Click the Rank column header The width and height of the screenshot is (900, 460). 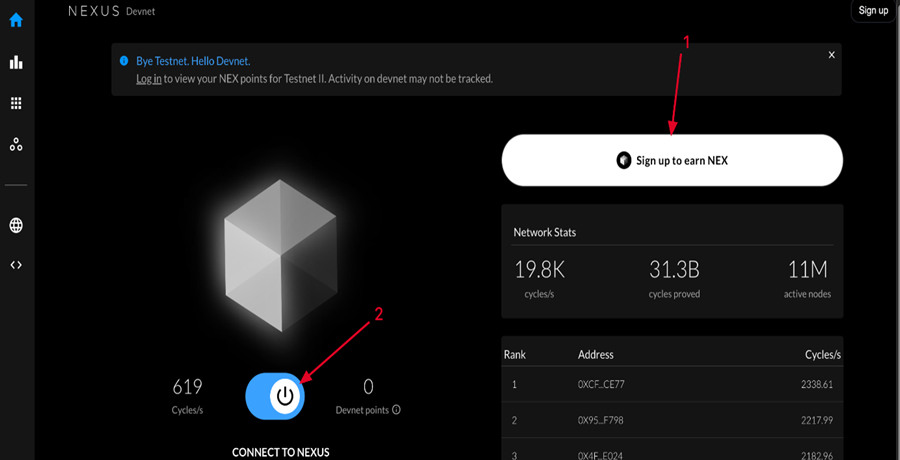coord(515,354)
